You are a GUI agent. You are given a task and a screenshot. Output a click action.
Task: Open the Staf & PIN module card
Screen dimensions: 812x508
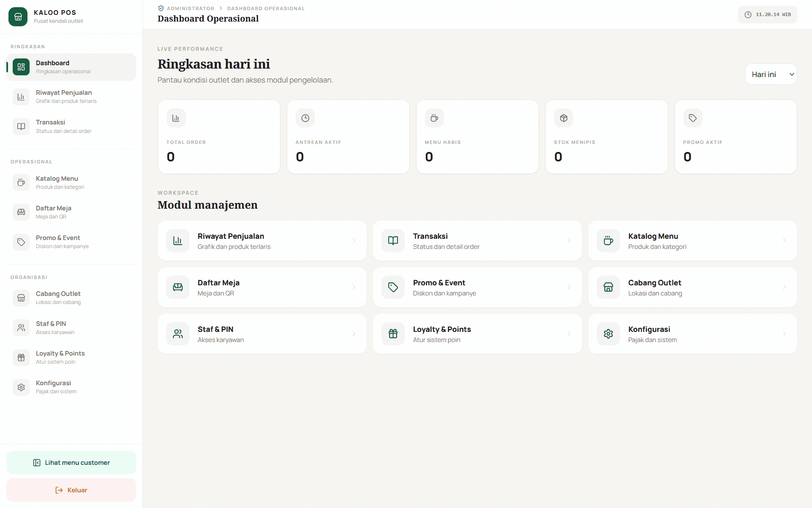click(x=262, y=334)
